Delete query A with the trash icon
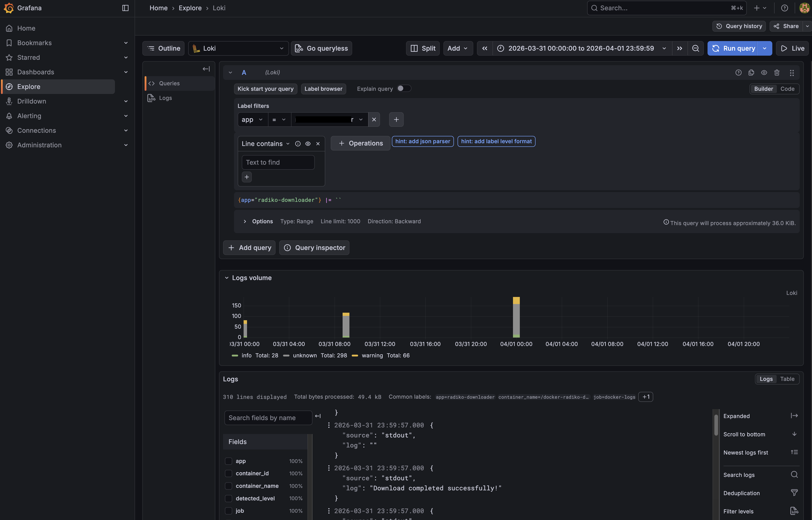This screenshot has height=520, width=812. pos(777,73)
